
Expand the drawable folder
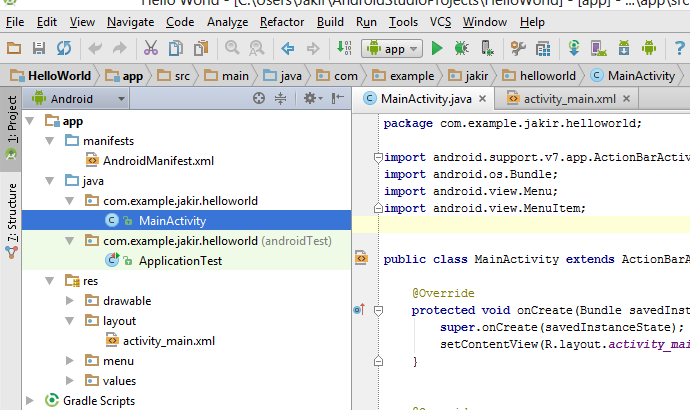pyautogui.click(x=70, y=300)
